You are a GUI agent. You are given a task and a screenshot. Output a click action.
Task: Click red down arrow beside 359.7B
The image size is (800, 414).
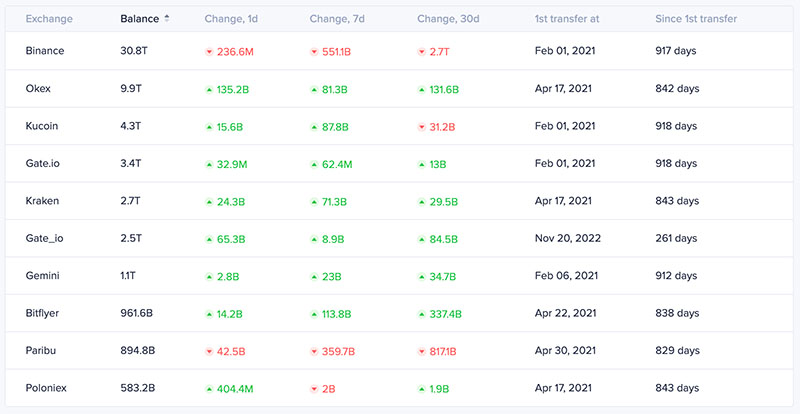(314, 352)
